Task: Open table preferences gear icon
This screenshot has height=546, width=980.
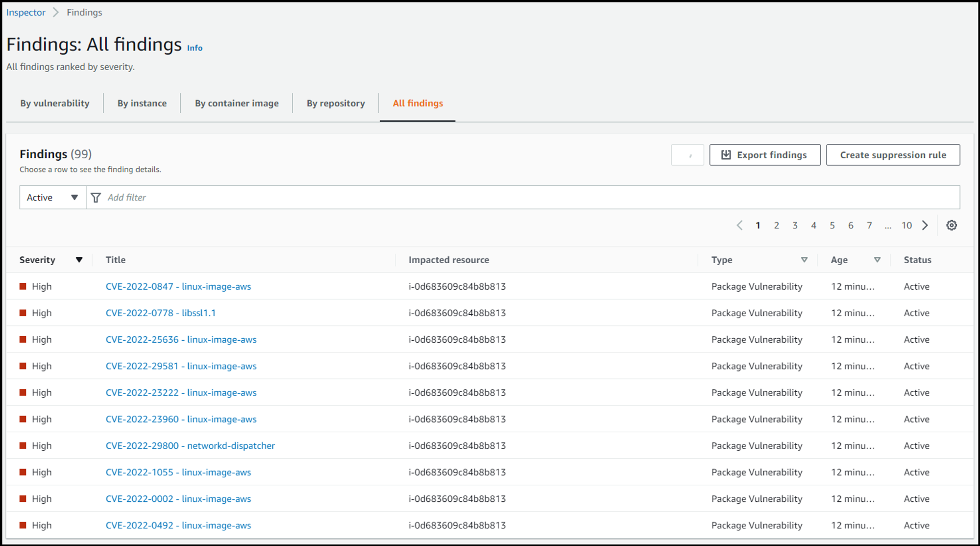Action: point(951,225)
